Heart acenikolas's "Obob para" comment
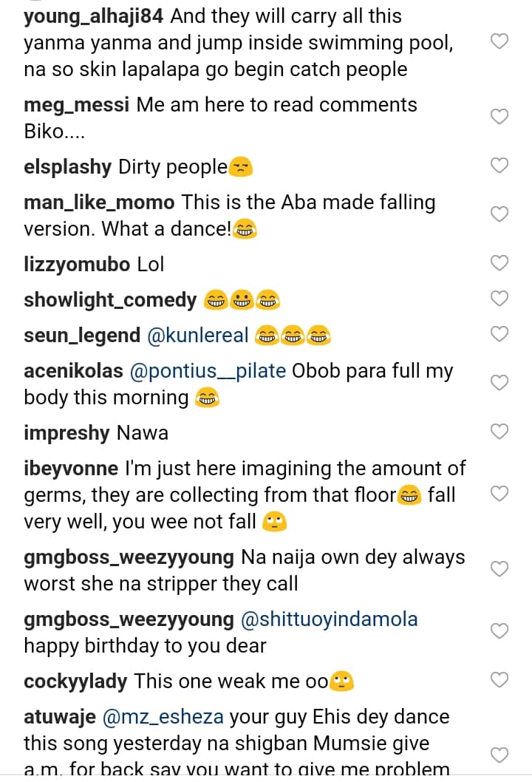 point(500,383)
